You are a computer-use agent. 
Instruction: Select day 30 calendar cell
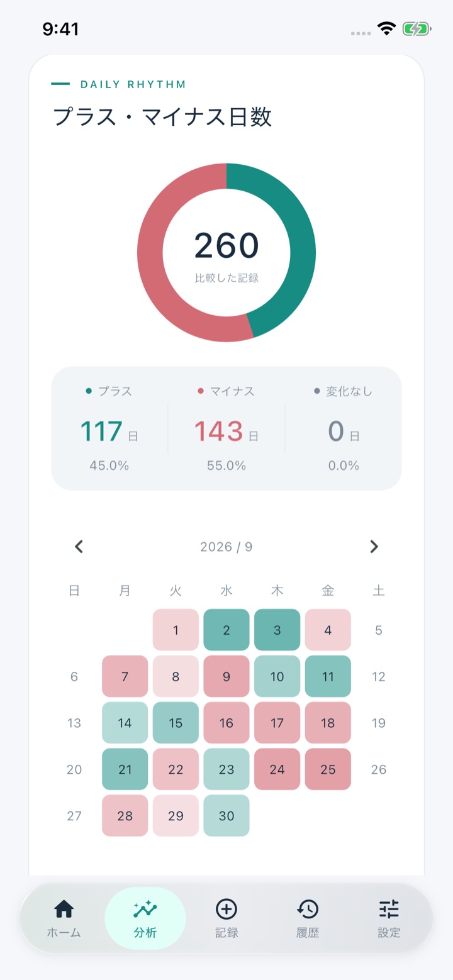226,816
